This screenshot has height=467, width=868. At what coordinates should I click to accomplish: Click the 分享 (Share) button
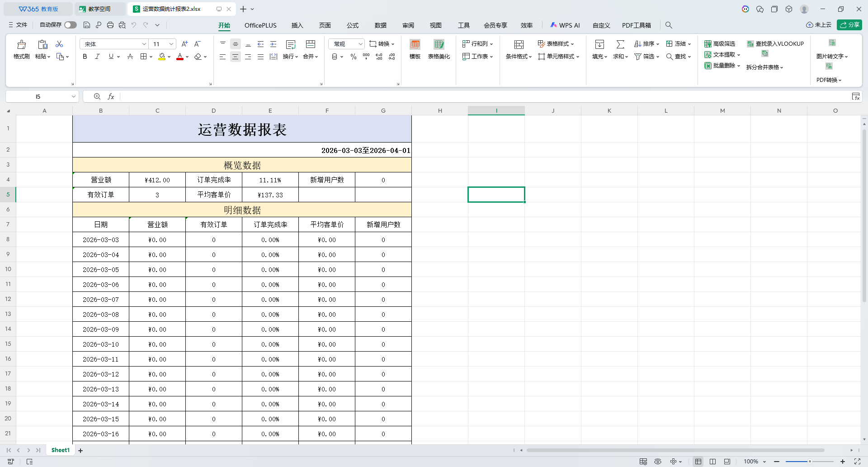[849, 25]
